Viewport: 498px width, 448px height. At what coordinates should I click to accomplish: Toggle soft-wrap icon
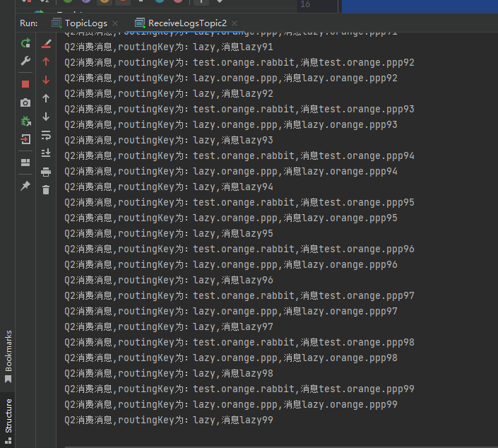click(46, 135)
